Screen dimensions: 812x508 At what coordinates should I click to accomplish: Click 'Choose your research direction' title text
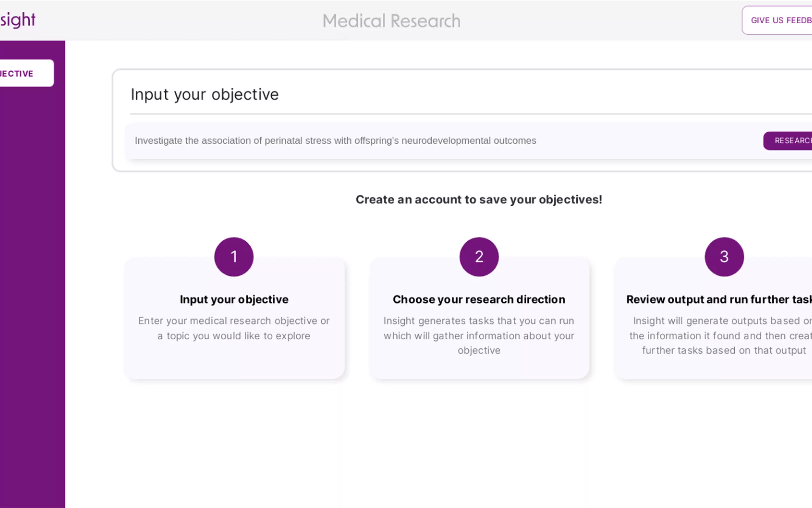point(479,299)
